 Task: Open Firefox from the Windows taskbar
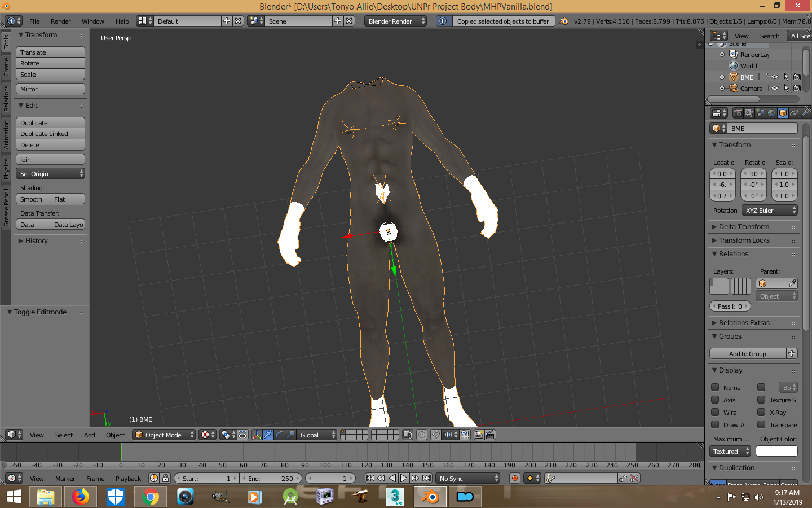[x=81, y=497]
